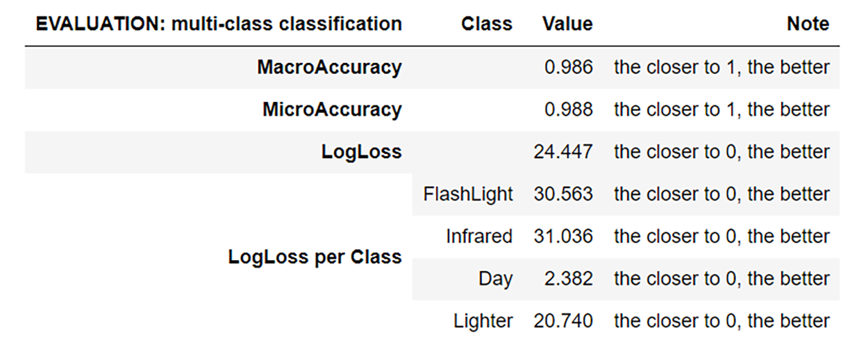Screen dimensions: 868x360
Task: Click the Value column header
Action: point(567,24)
